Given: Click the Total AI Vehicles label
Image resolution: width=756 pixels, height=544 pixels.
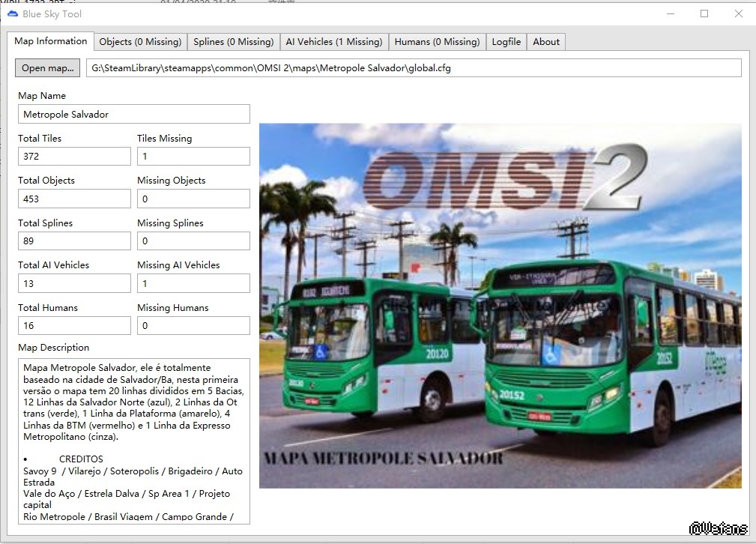Looking at the screenshot, I should pos(53,265).
